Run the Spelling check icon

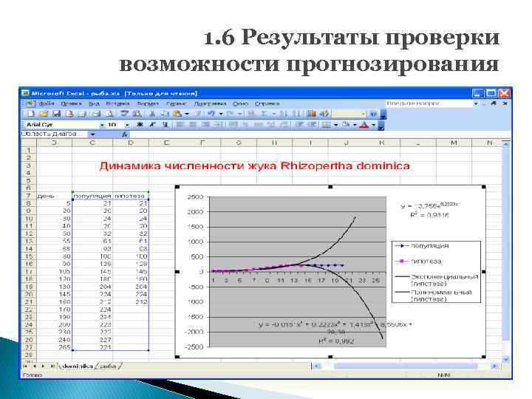coord(125,114)
